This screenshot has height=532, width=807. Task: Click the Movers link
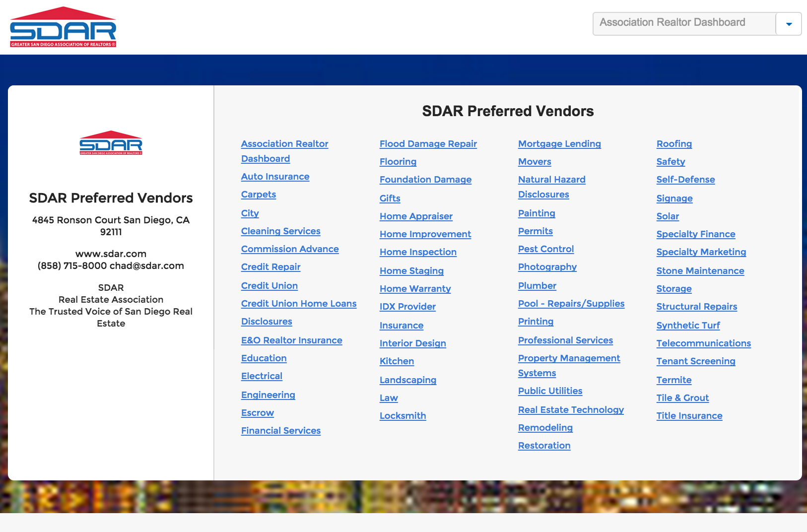point(535,162)
